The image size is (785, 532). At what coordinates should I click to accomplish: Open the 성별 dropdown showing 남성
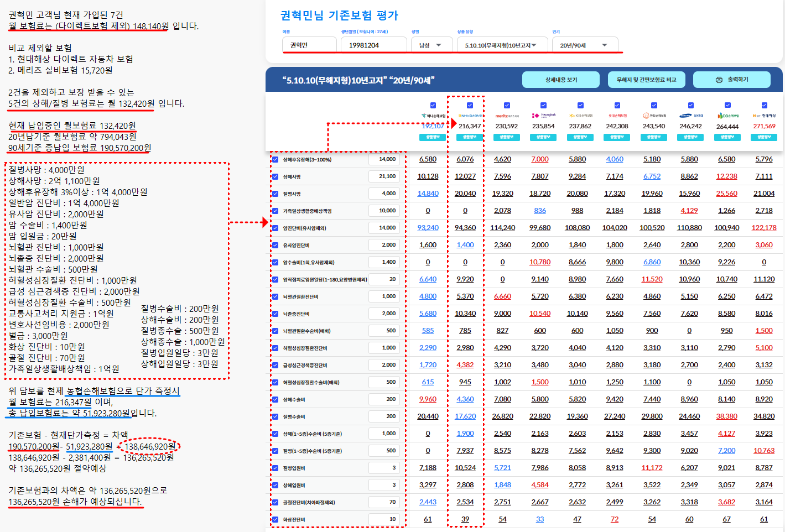click(432, 45)
